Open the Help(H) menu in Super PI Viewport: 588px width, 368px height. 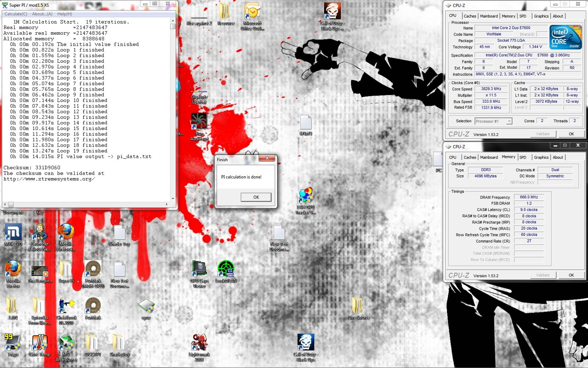pyautogui.click(x=64, y=14)
